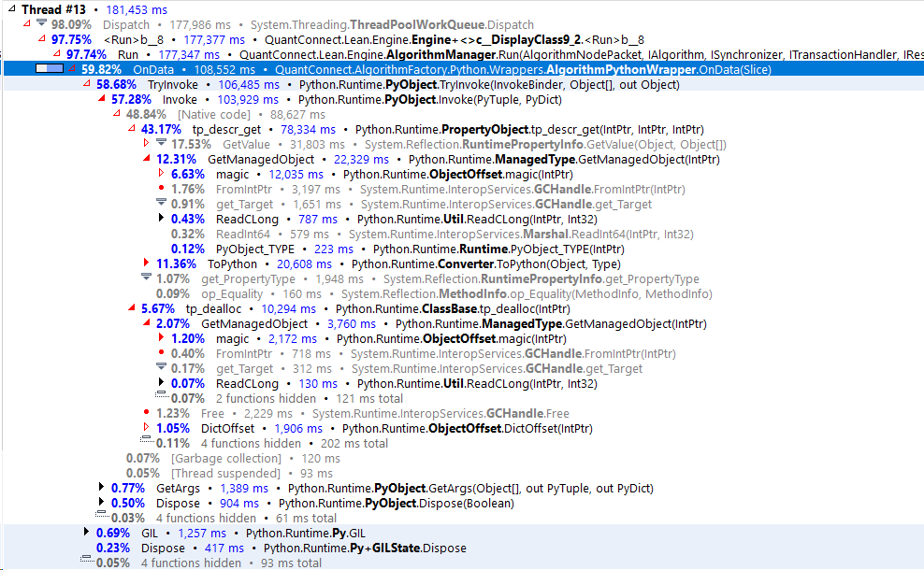Collapse the AlgorithmManager.Run node arrow
924x570 pixels.
pos(56,53)
